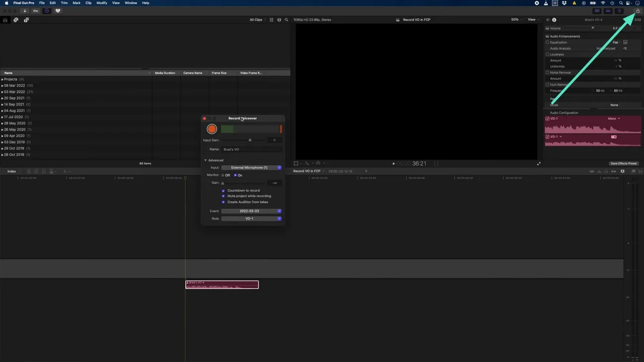Open the All Clips filter dropdown
This screenshot has width=644, height=362.
coord(258,20)
